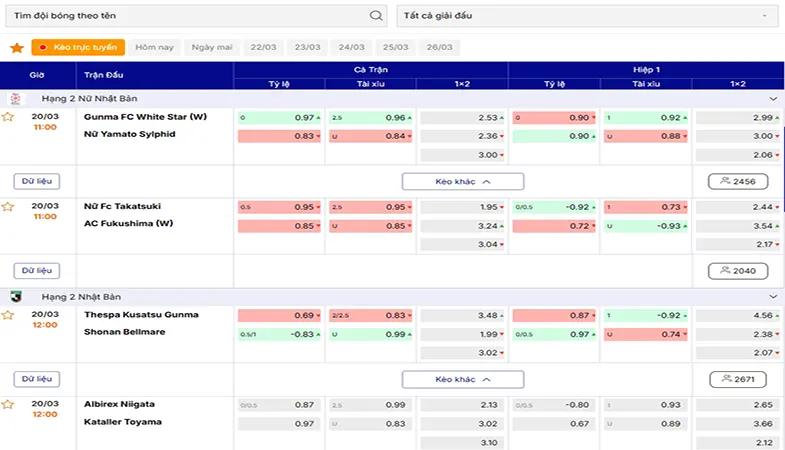
Task: Click the Gunma FC White Star (W) team name
Action: (145, 117)
